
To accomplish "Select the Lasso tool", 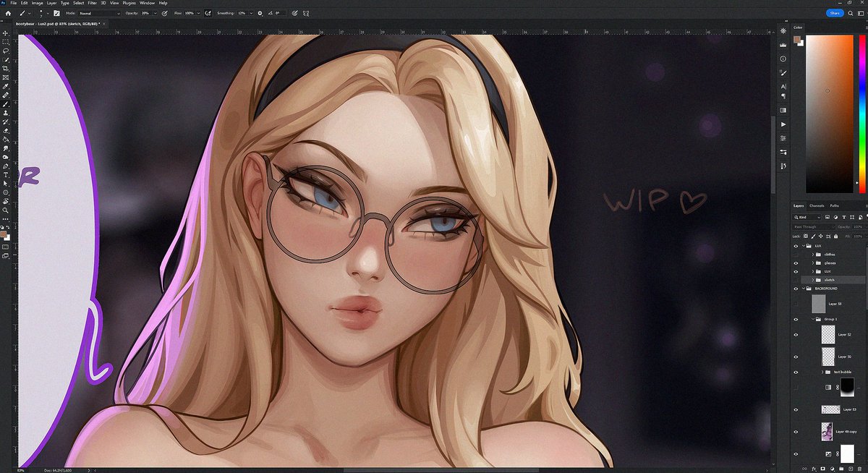I will pyautogui.click(x=6, y=51).
